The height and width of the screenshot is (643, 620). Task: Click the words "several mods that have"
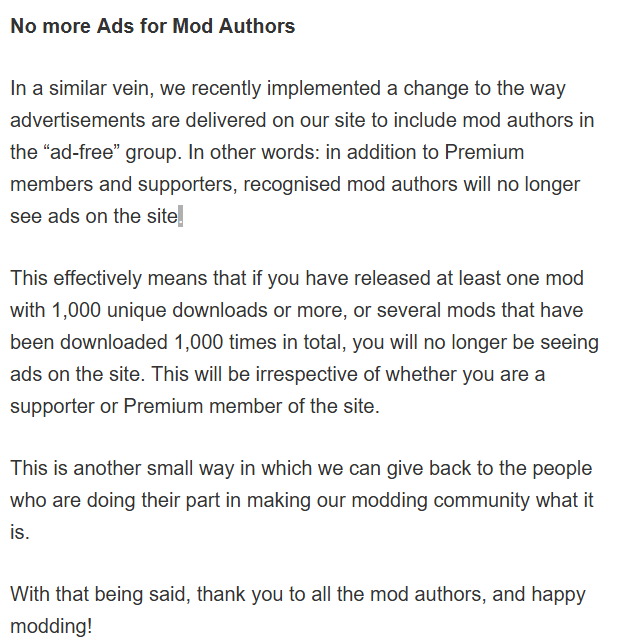pyautogui.click(x=480, y=310)
